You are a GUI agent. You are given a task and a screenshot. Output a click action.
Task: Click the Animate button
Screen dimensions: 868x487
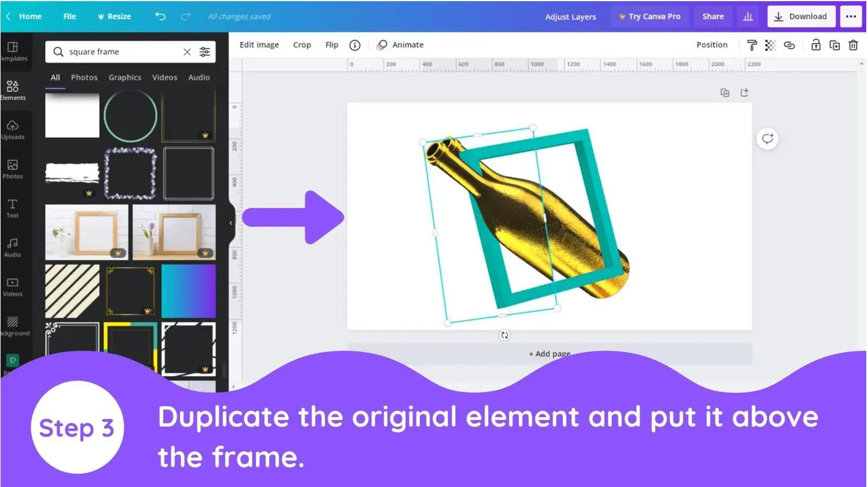400,45
